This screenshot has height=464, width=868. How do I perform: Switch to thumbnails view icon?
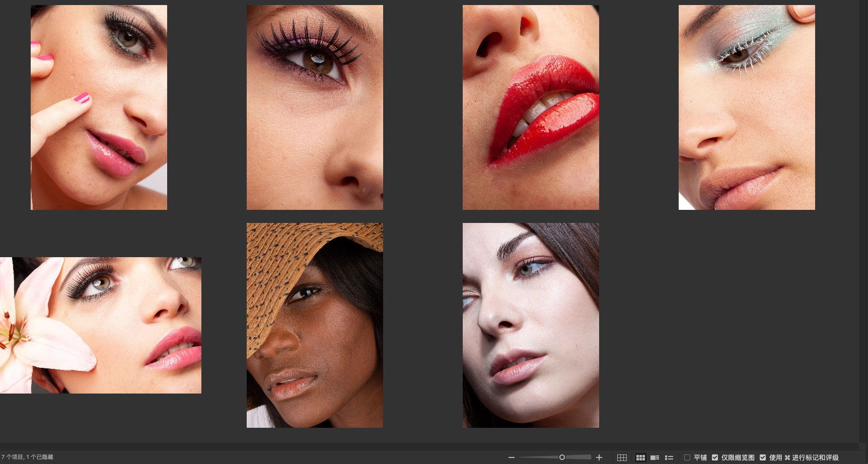point(640,457)
